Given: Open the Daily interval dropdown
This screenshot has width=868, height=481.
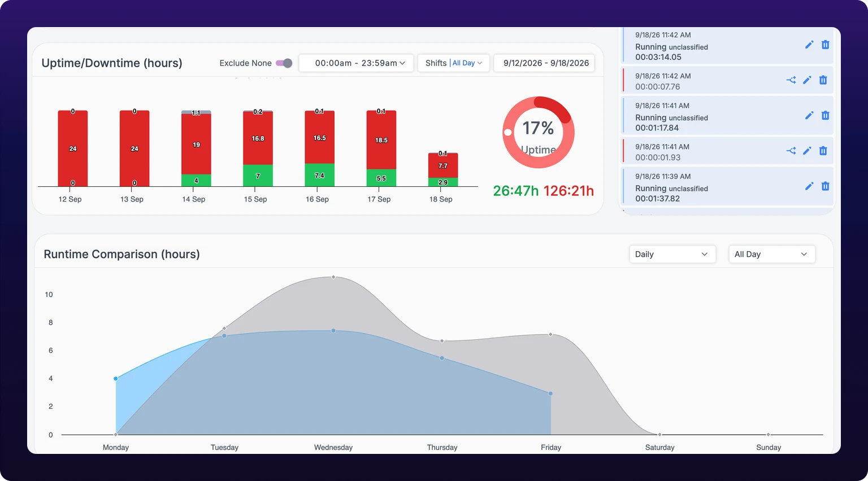Looking at the screenshot, I should 672,254.
